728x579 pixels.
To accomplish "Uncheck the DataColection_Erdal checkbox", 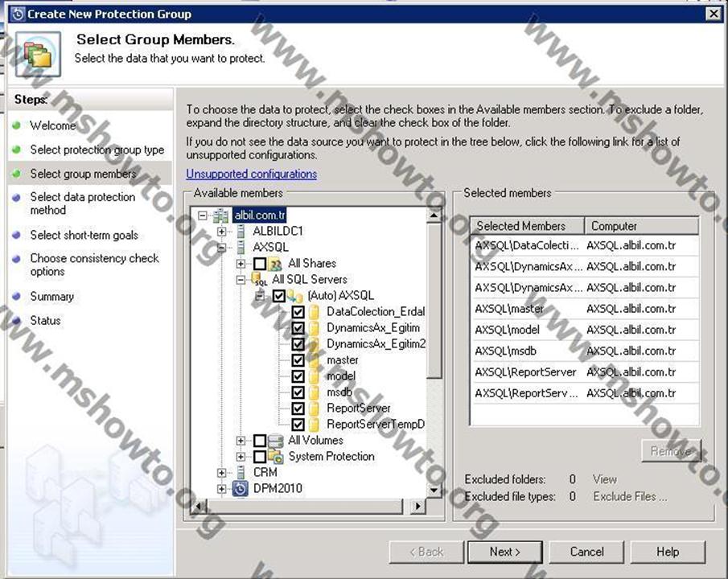I will pos(298,312).
